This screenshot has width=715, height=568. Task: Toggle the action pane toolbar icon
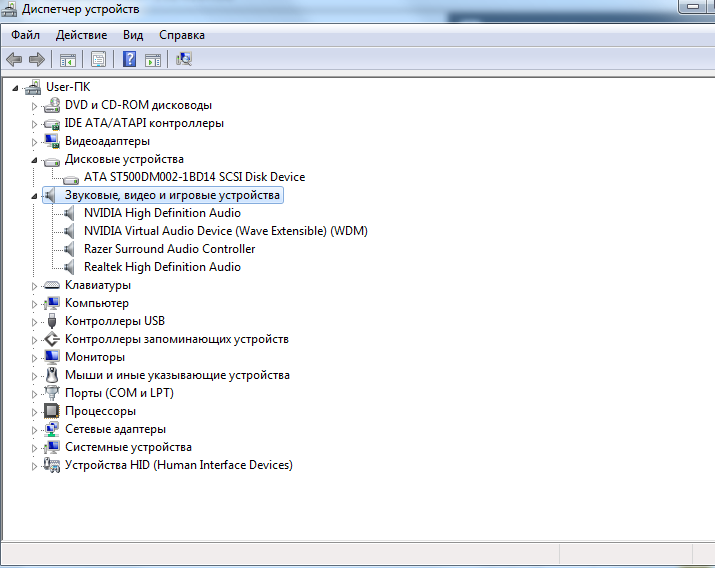click(x=153, y=60)
